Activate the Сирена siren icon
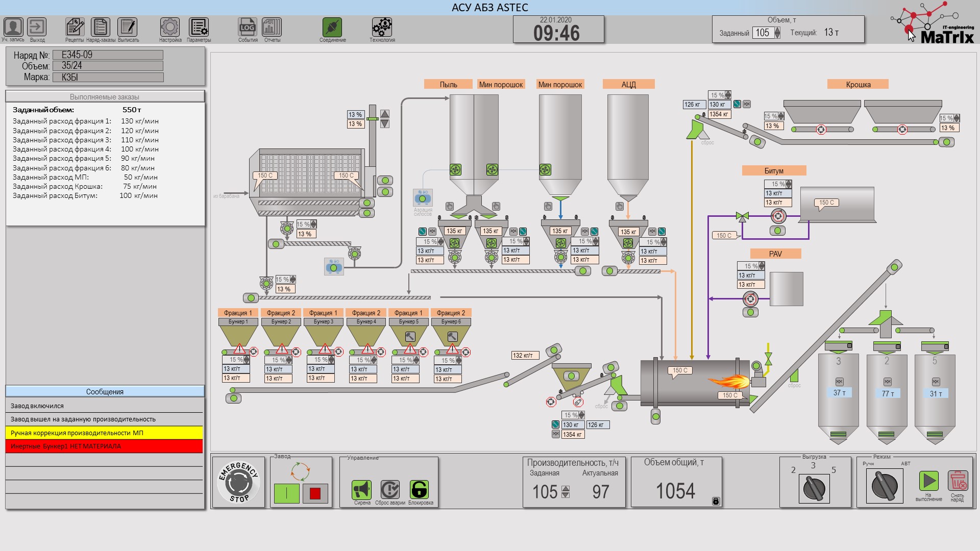 click(362, 490)
